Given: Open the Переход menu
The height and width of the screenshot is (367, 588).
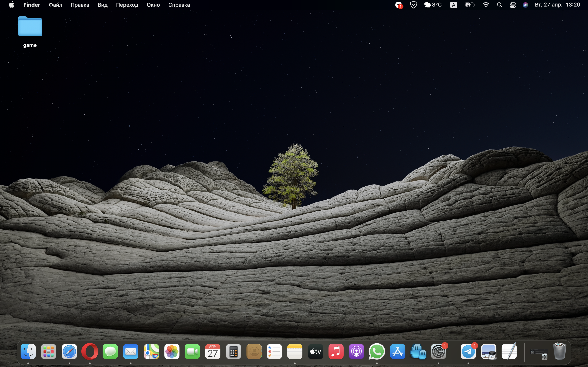Looking at the screenshot, I should (x=127, y=5).
